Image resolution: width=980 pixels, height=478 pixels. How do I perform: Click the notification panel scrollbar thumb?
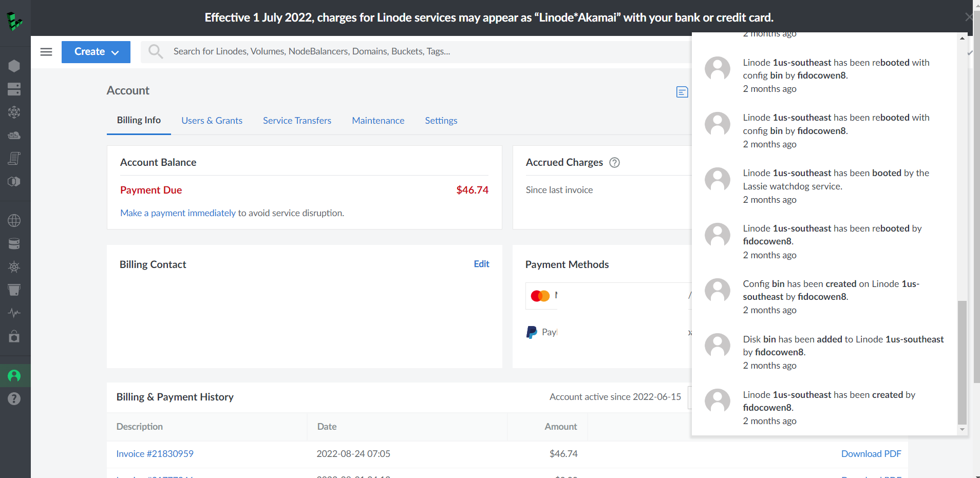coord(962,362)
